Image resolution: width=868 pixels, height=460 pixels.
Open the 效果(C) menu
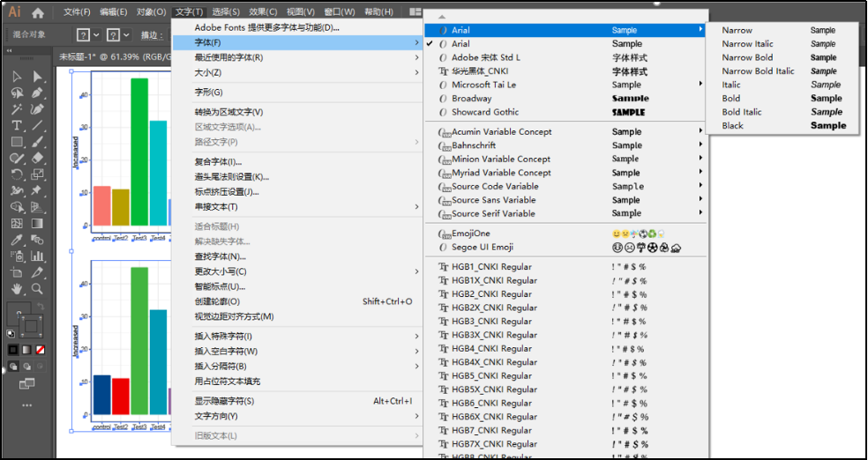click(x=263, y=12)
